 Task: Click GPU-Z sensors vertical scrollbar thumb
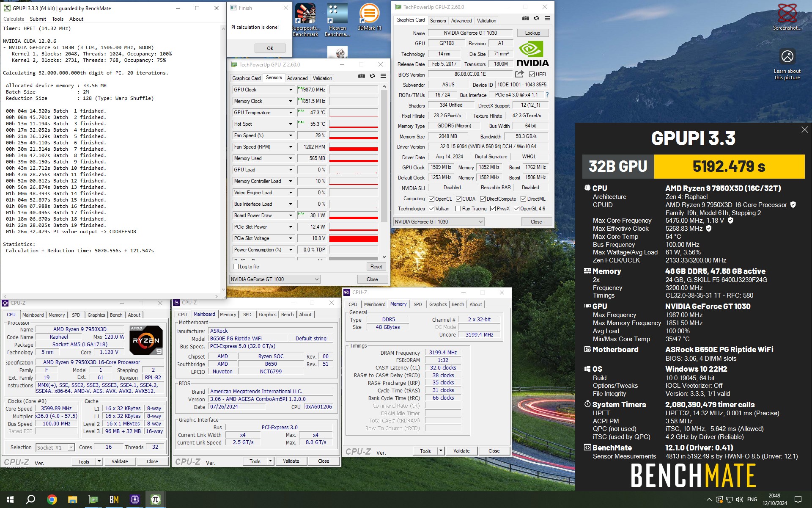pos(384,156)
